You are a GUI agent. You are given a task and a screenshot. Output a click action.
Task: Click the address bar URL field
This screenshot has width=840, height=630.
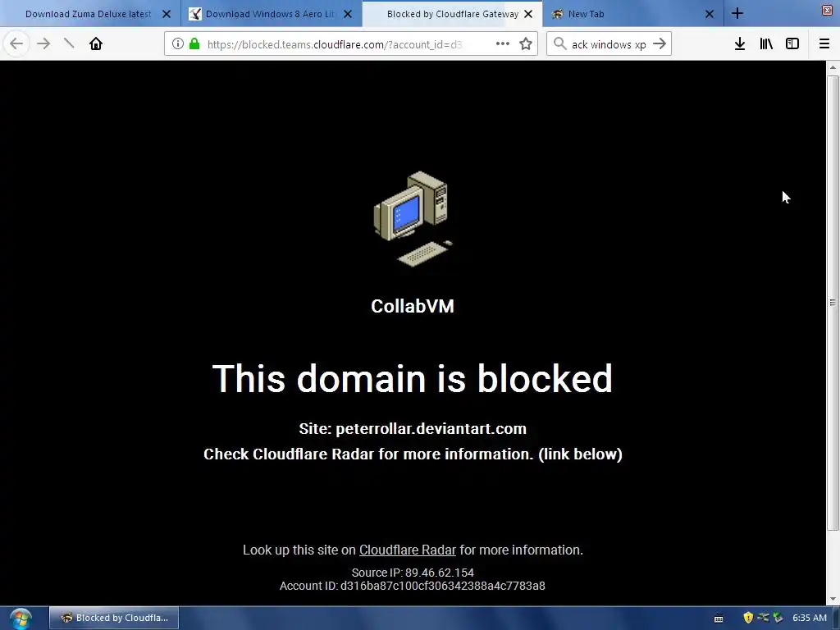[343, 44]
